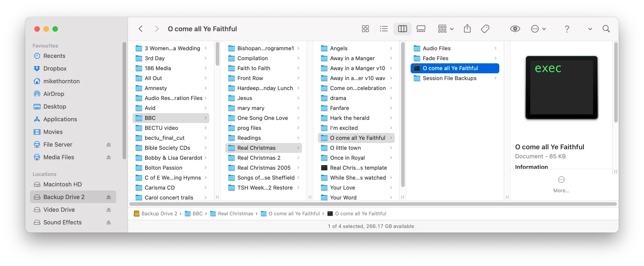
Task: Select the Real Chris...s template file icon
Action: point(324,168)
